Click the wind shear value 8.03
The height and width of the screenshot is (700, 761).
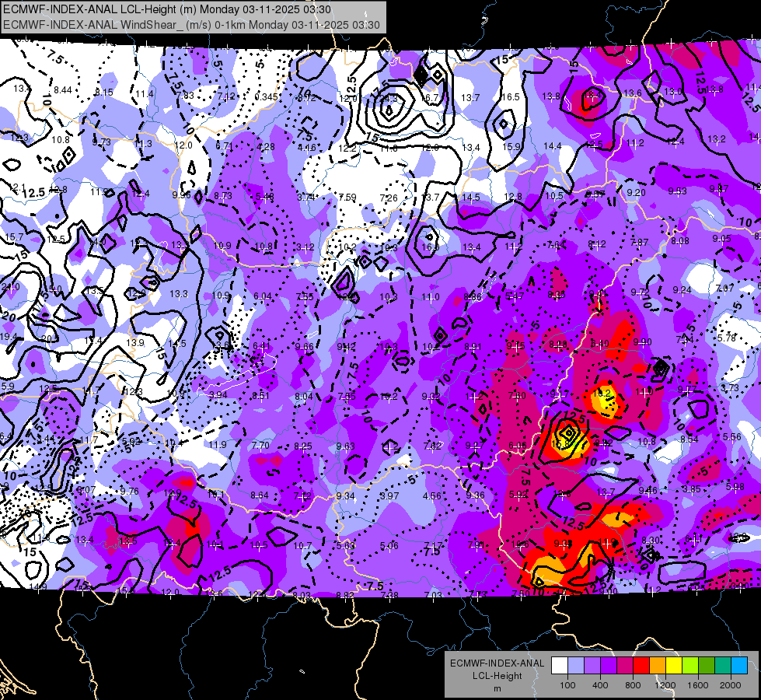(x=302, y=595)
